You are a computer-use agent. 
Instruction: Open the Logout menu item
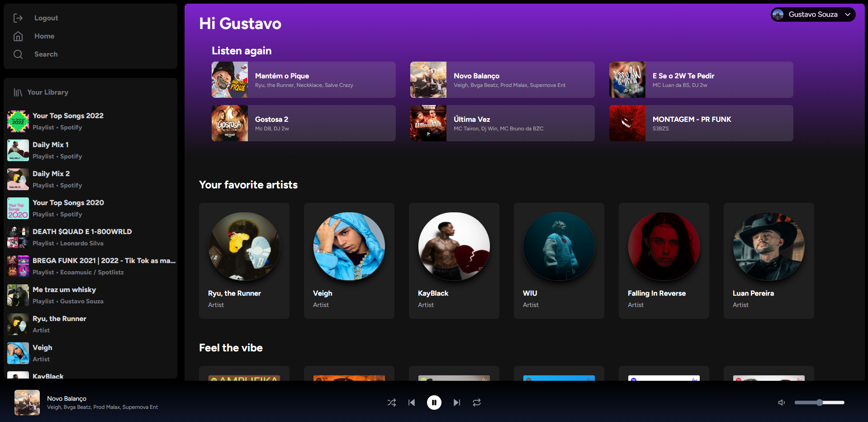(46, 18)
